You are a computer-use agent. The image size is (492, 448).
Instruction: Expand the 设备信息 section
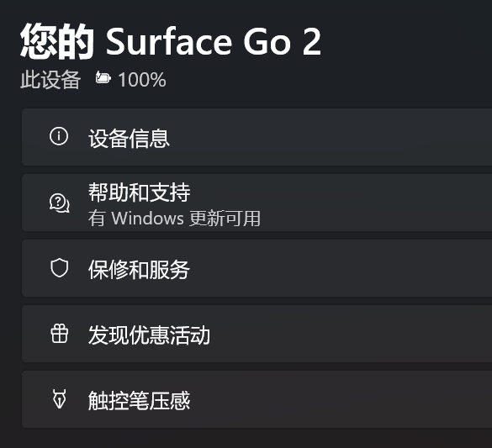point(257,137)
